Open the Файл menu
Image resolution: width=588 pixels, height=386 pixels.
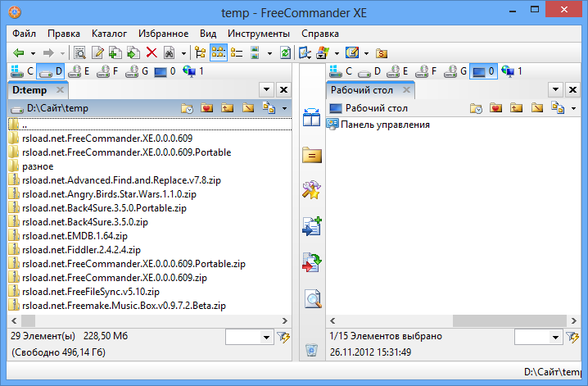24,34
